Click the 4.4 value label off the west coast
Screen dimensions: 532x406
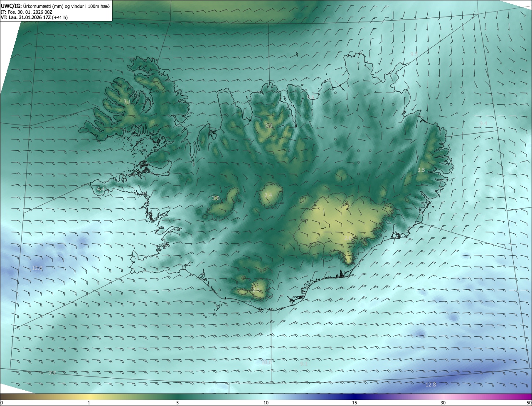100,189
